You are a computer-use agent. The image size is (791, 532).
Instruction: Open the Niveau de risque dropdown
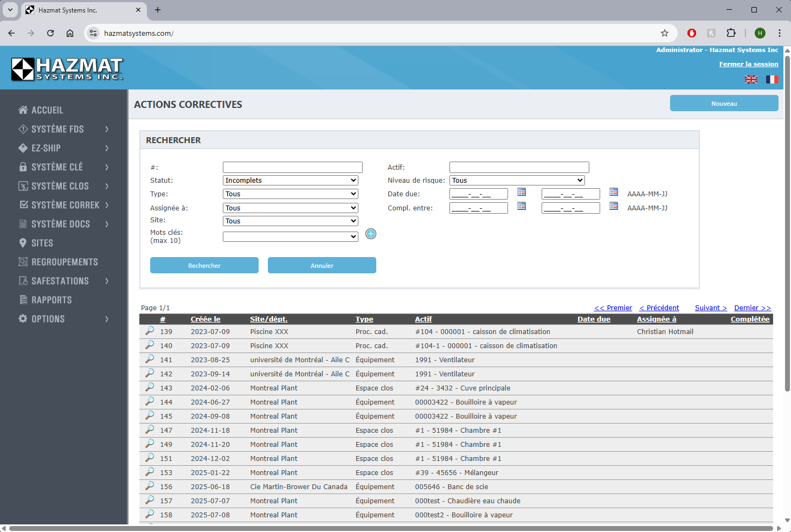(517, 181)
